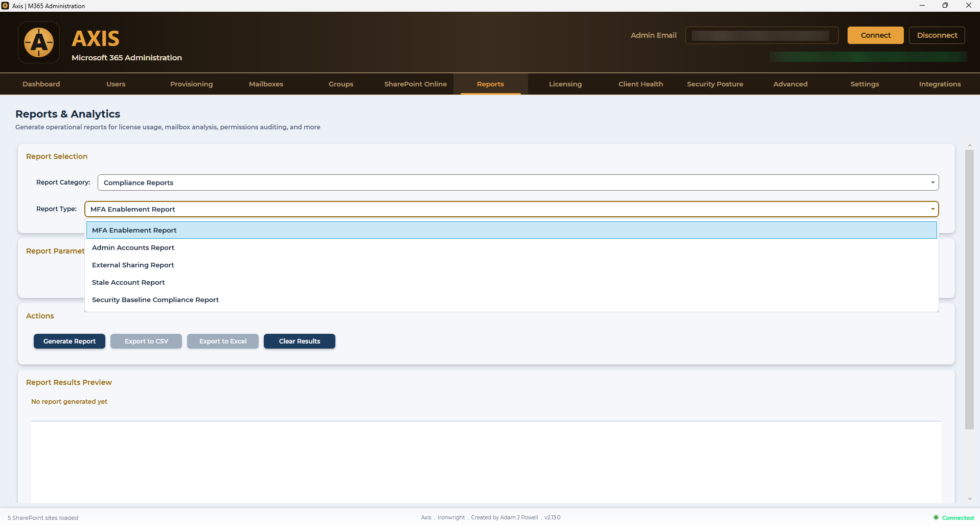Click '5 SharePoint sites loaded' status text
Screen dimensions: 980x526
(43, 518)
